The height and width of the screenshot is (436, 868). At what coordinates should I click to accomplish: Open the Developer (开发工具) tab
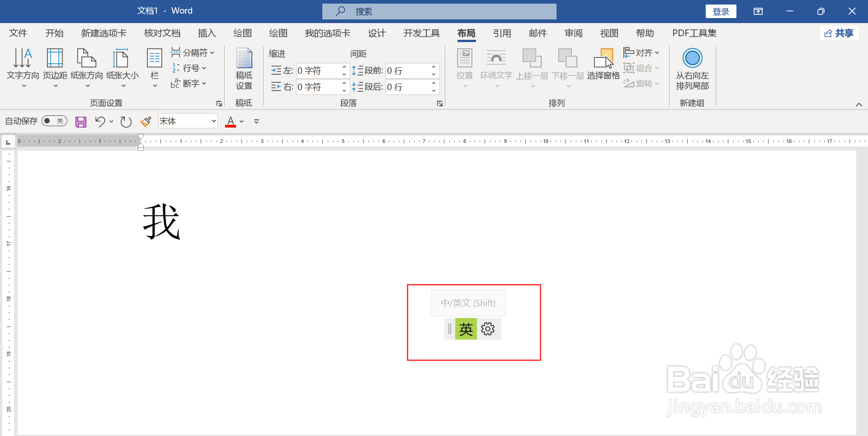coord(421,33)
